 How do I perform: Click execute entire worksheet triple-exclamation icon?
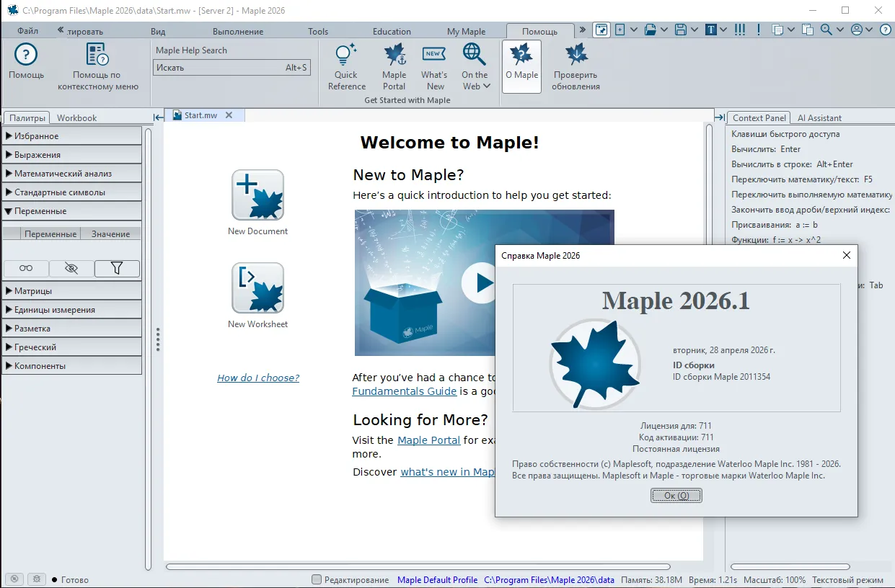click(739, 30)
